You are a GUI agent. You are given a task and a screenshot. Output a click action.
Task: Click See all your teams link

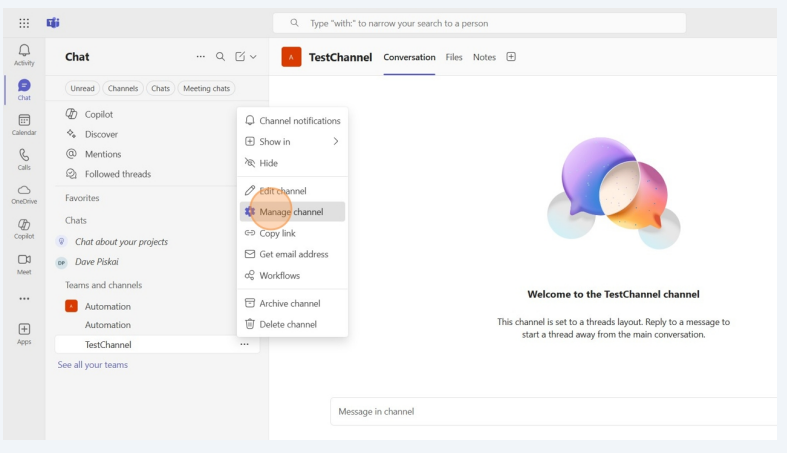[x=93, y=365]
